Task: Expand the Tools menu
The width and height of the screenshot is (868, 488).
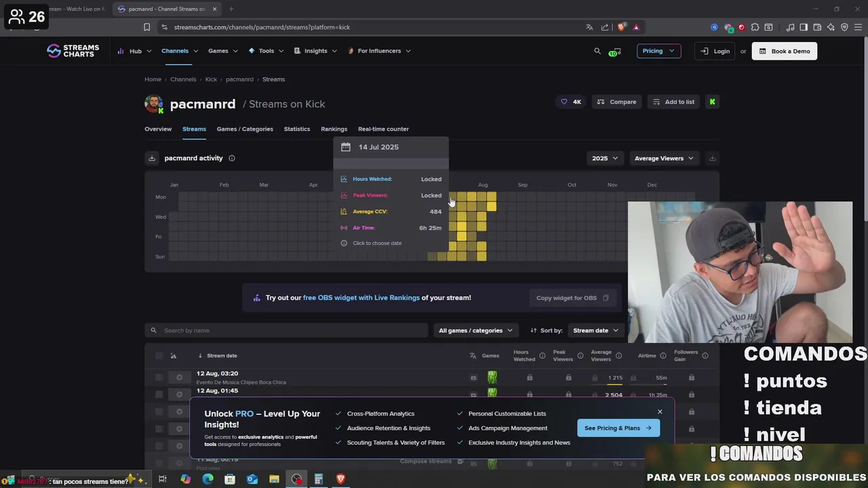Action: (x=266, y=51)
